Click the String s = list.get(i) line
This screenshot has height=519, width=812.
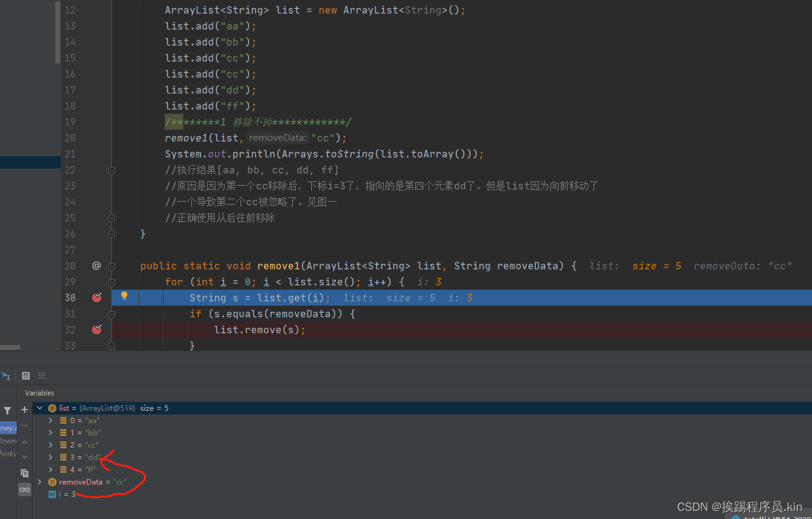click(260, 298)
